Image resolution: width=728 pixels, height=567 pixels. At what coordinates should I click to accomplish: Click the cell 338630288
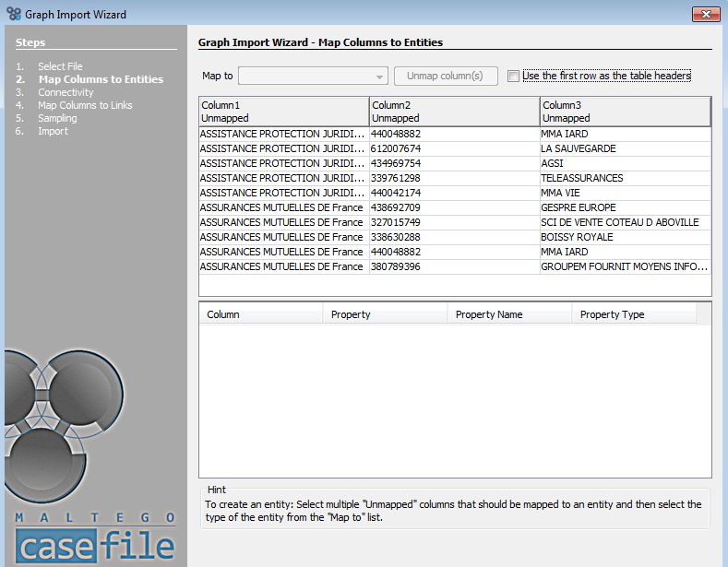pos(455,237)
